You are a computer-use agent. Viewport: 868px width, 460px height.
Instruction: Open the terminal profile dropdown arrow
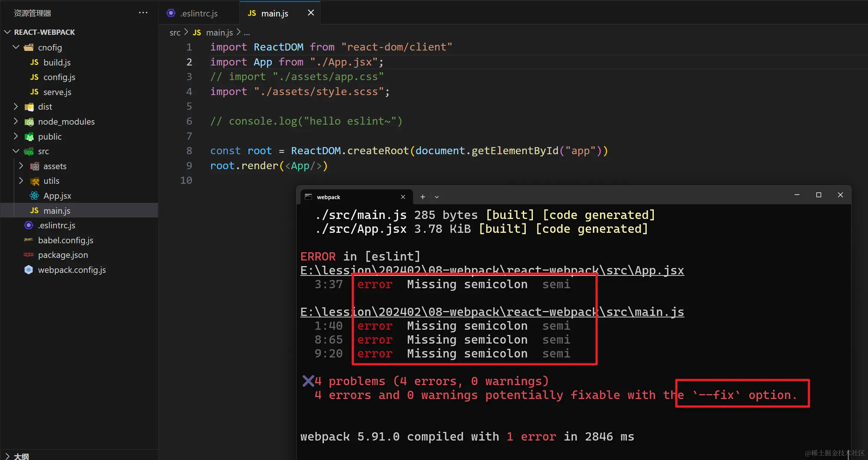437,197
